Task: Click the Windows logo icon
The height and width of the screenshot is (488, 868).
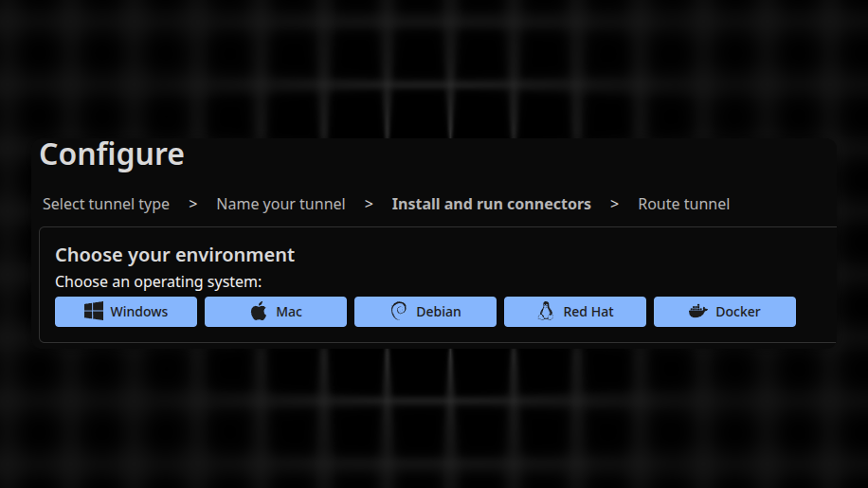Action: coord(94,311)
